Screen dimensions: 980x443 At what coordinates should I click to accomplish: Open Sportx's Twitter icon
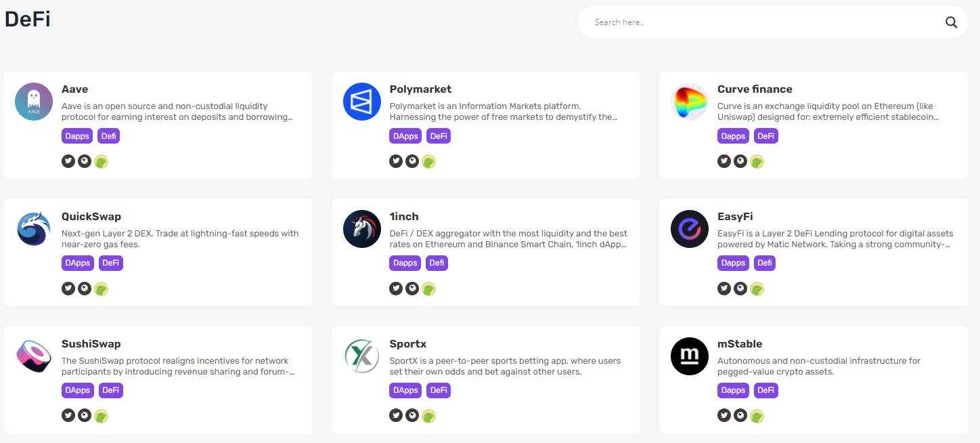[x=396, y=416]
